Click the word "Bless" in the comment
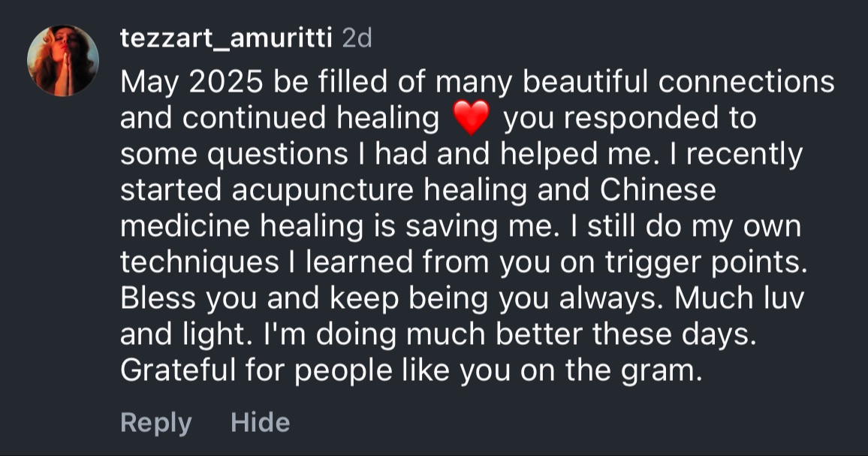This screenshot has width=868, height=456. pyautogui.click(x=158, y=299)
